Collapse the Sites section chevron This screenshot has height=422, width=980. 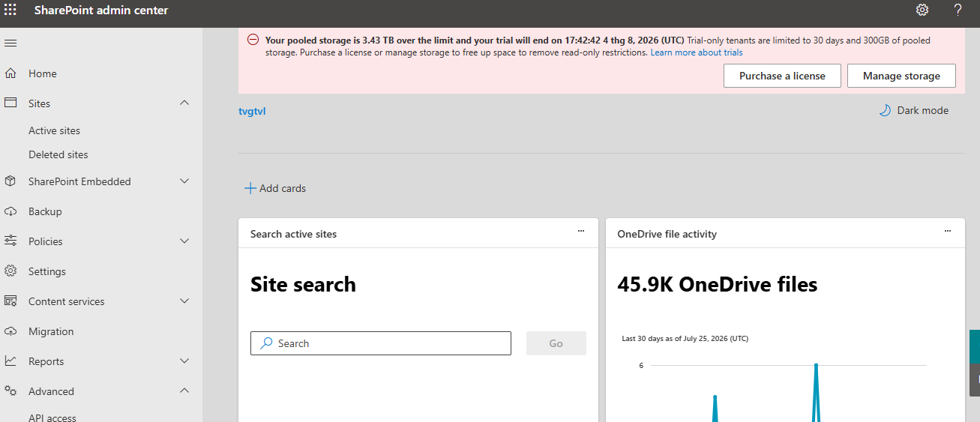pyautogui.click(x=184, y=103)
